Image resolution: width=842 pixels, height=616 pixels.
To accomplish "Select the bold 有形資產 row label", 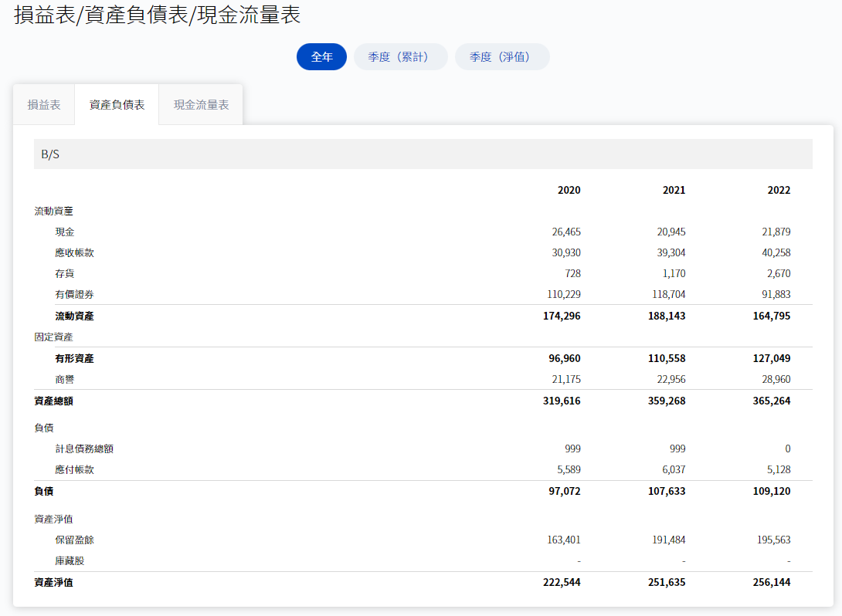I will tap(75, 358).
